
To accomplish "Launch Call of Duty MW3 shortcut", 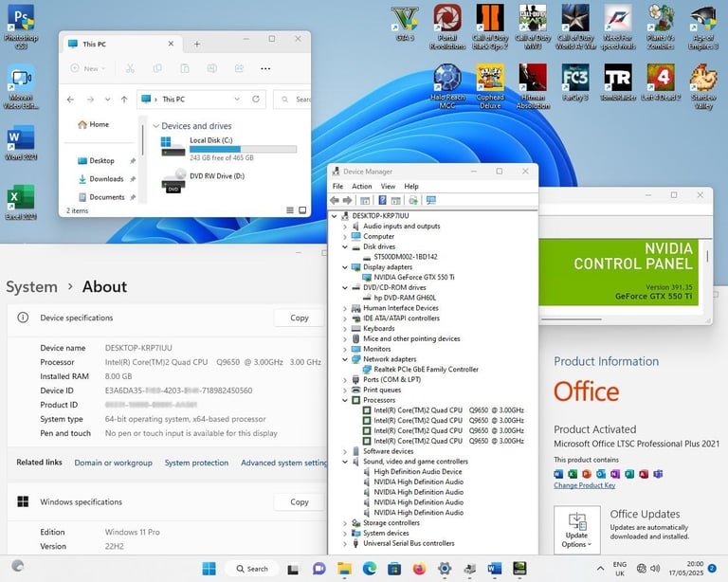I will (x=533, y=27).
